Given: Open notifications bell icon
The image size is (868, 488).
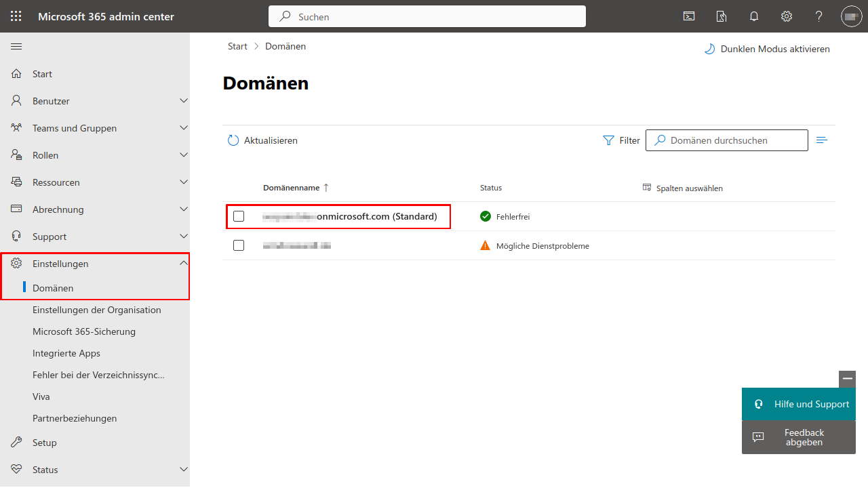Looking at the screenshot, I should click(754, 16).
